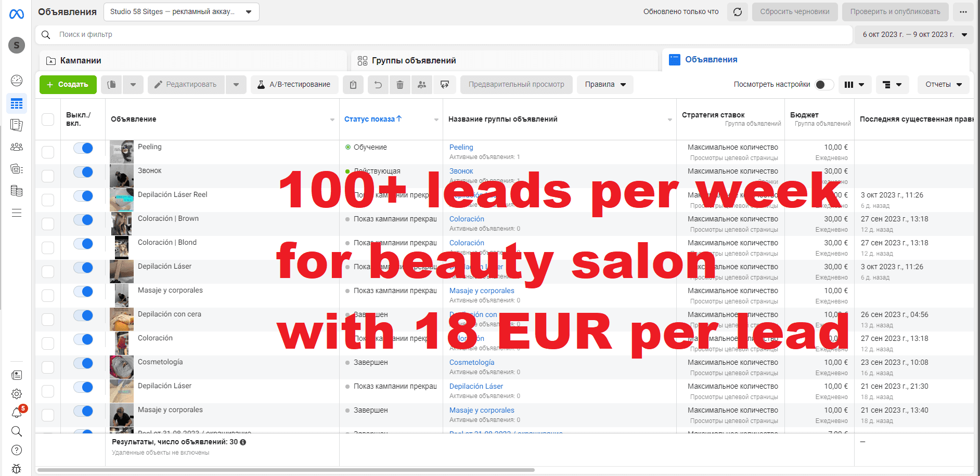The height and width of the screenshot is (476, 980).
Task: Open the columns layout dropdown
Action: coord(854,85)
